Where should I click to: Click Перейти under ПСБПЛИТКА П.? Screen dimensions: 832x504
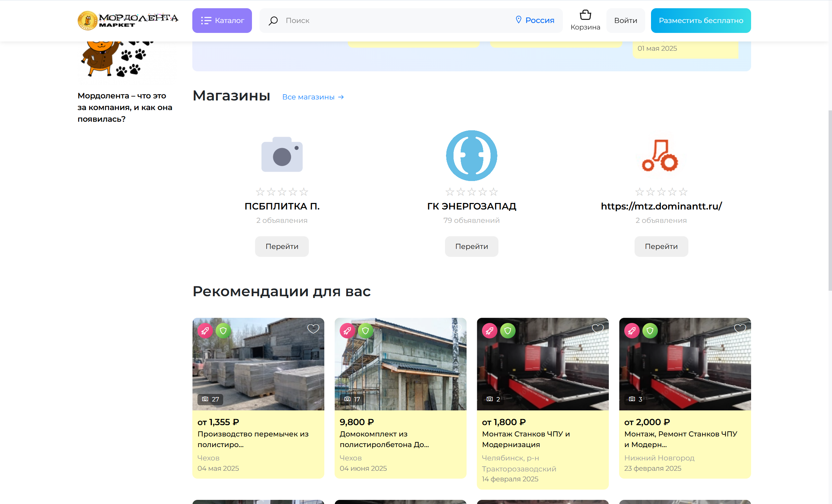282,246
